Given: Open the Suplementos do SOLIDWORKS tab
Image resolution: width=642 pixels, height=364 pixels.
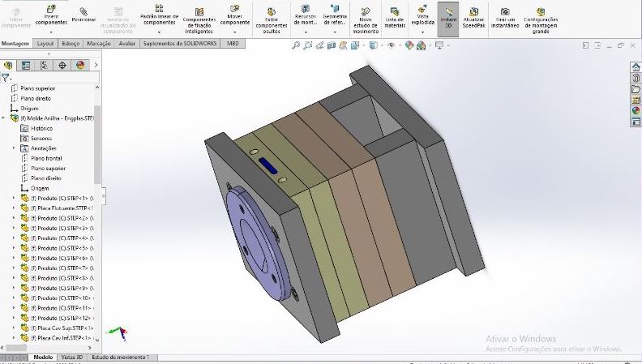Looking at the screenshot, I should click(181, 43).
